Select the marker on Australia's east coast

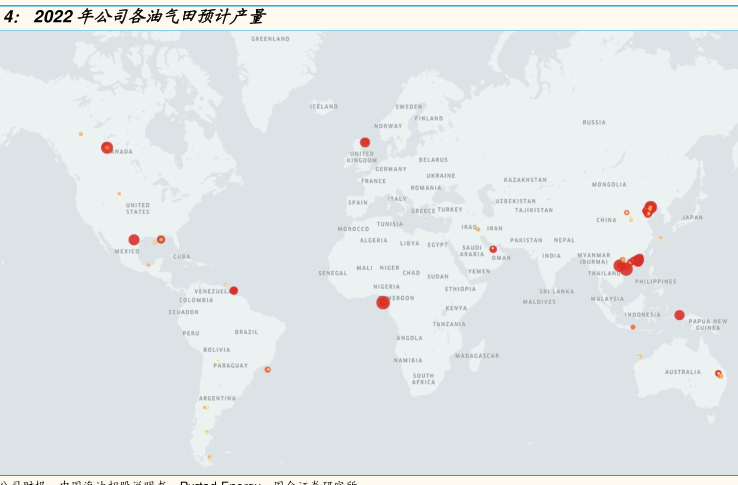(719, 374)
